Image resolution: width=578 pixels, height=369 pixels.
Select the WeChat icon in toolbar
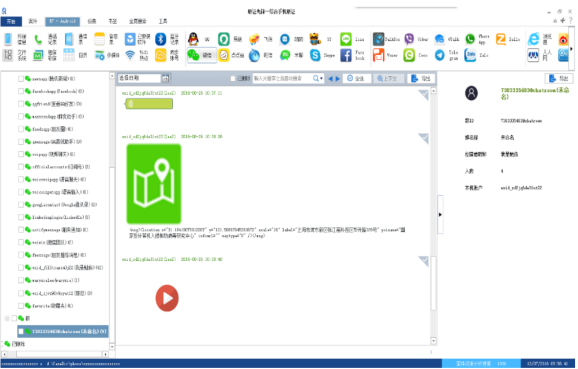point(193,55)
